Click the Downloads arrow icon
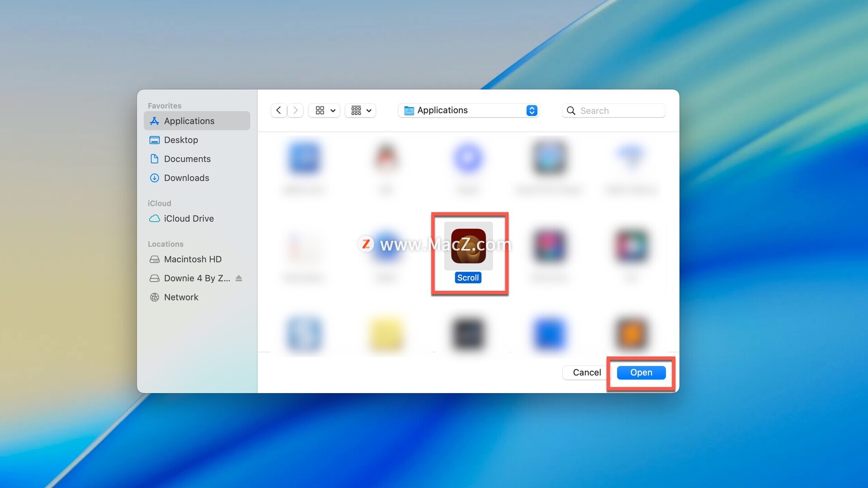Viewport: 868px width, 488px height. (154, 178)
